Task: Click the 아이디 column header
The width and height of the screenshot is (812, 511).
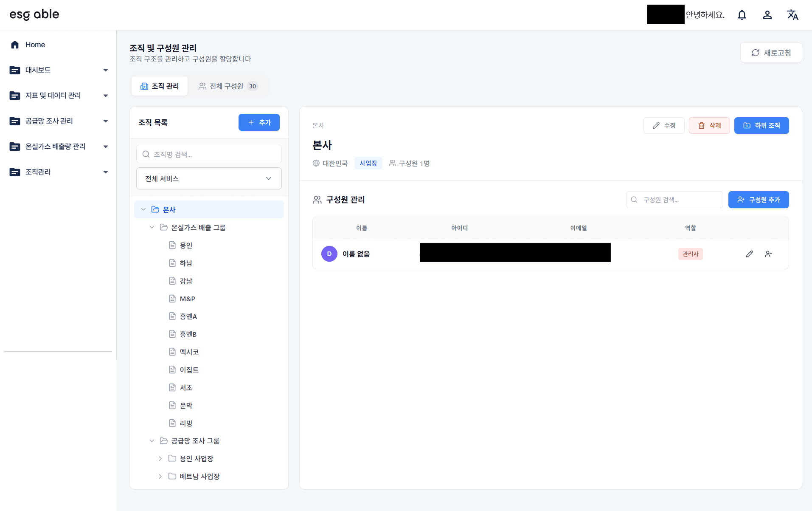Action: [459, 228]
